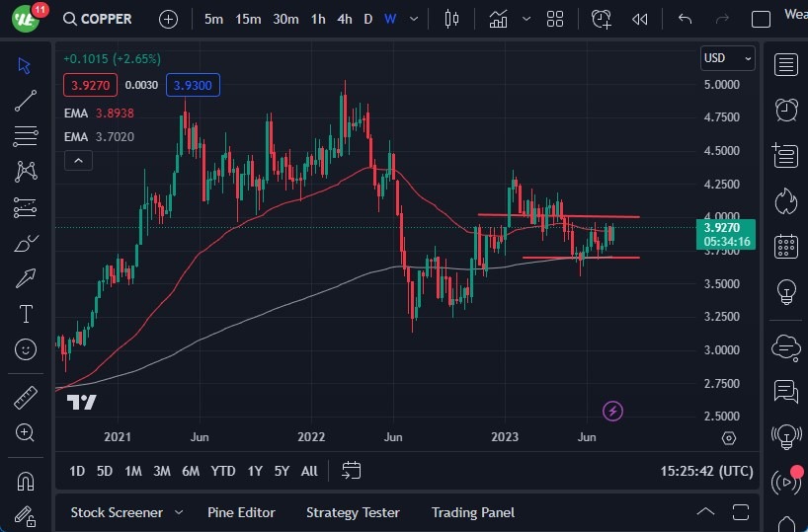Choose the text annotation tool
Image resolution: width=808 pixels, height=532 pixels.
[26, 314]
